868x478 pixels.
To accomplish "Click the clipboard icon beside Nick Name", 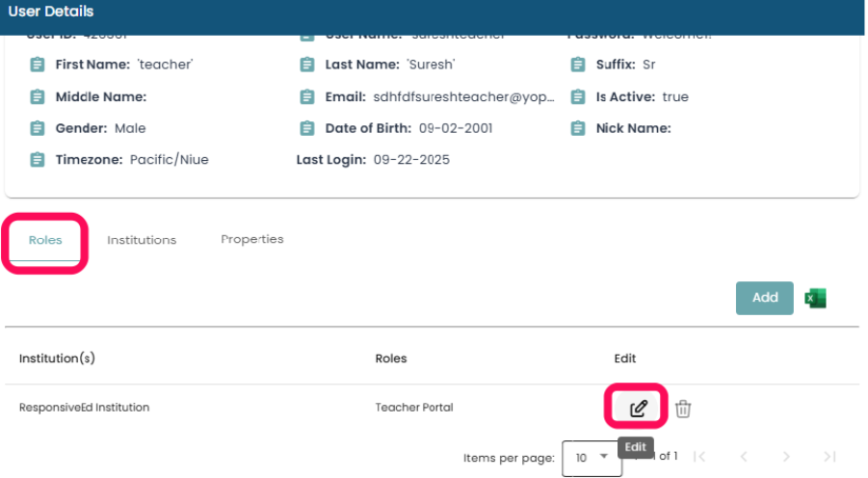I will coord(578,128).
